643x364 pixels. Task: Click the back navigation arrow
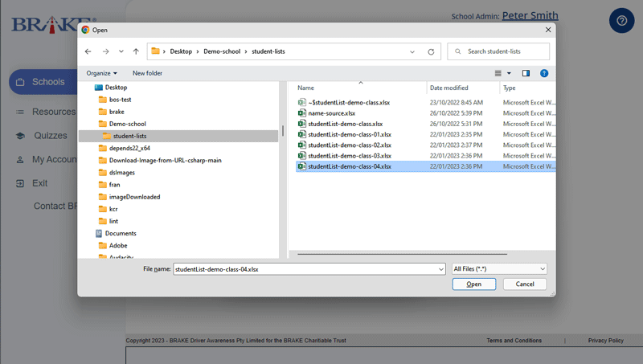pyautogui.click(x=88, y=51)
